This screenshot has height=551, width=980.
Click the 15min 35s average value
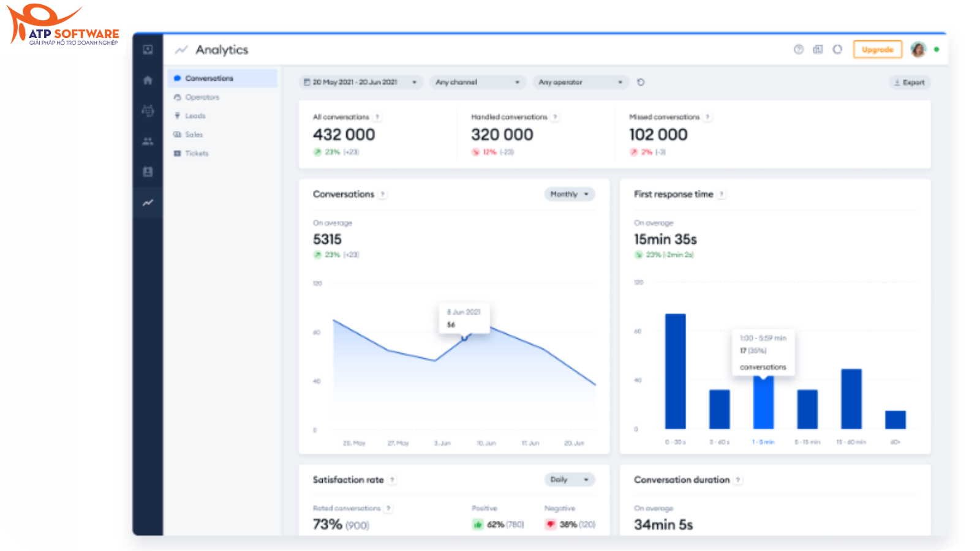click(666, 239)
